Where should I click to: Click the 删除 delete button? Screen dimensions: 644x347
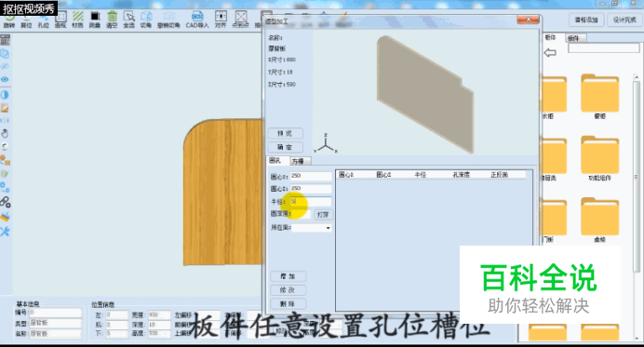point(288,304)
